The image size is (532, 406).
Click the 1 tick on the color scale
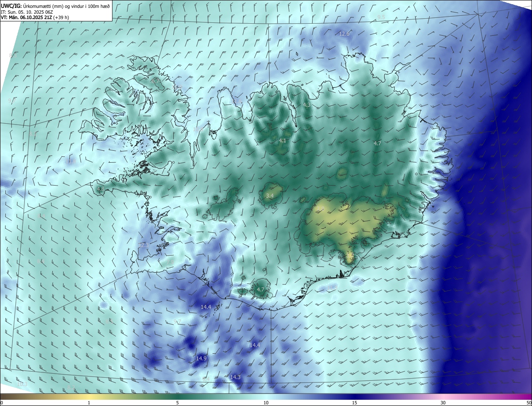[x=89, y=403]
